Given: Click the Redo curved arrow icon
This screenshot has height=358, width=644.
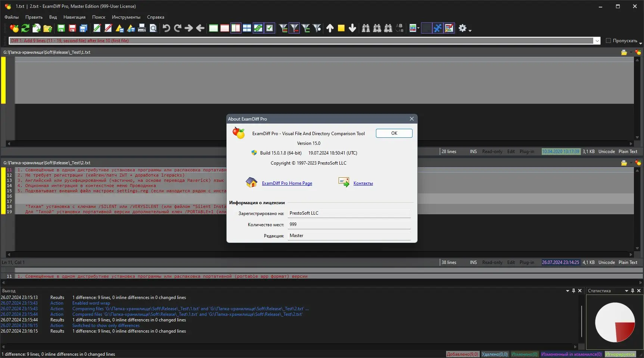Looking at the screenshot, I should pyautogui.click(x=178, y=28).
